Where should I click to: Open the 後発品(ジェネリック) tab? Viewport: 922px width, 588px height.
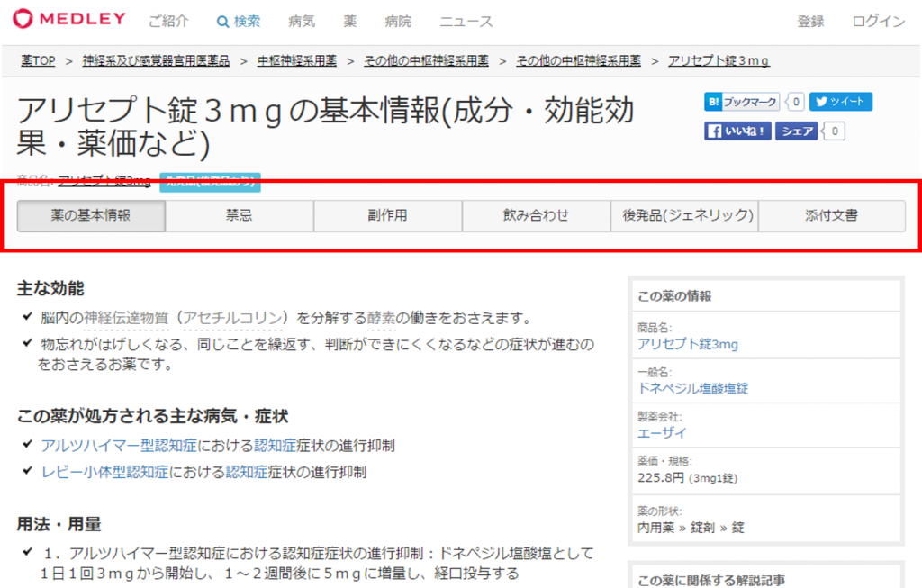pos(684,216)
